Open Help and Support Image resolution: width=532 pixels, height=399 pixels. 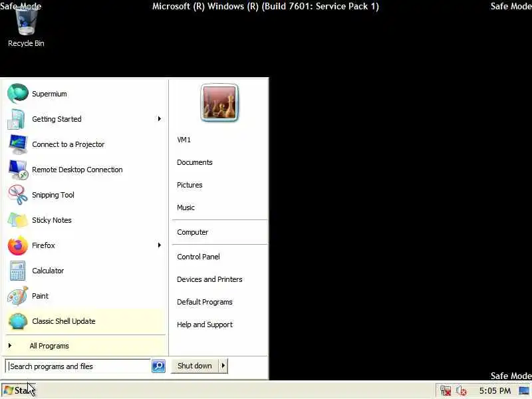205,325
